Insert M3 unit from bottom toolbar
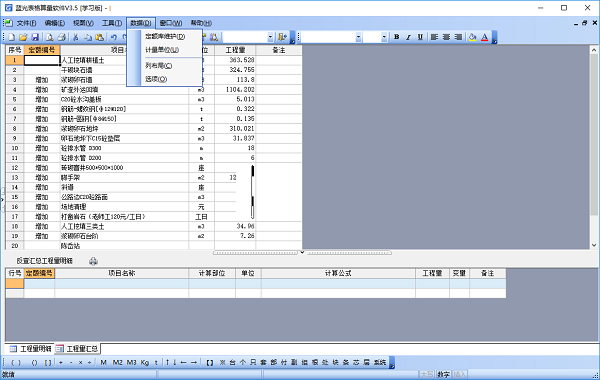 pyautogui.click(x=131, y=362)
